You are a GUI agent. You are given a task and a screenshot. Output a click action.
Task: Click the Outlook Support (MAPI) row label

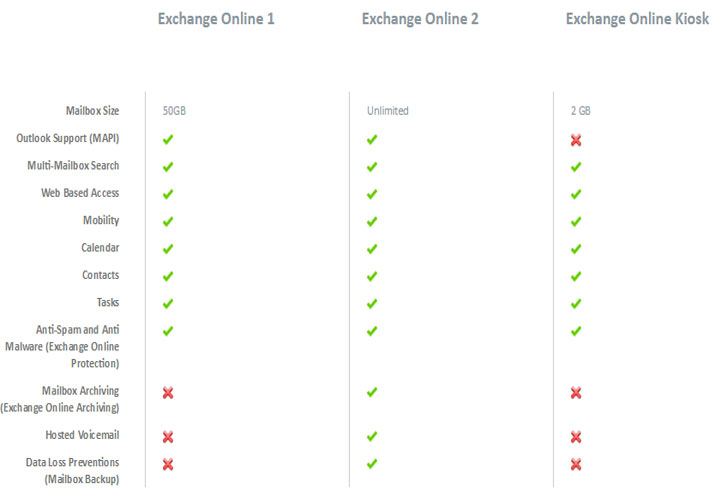pos(67,138)
